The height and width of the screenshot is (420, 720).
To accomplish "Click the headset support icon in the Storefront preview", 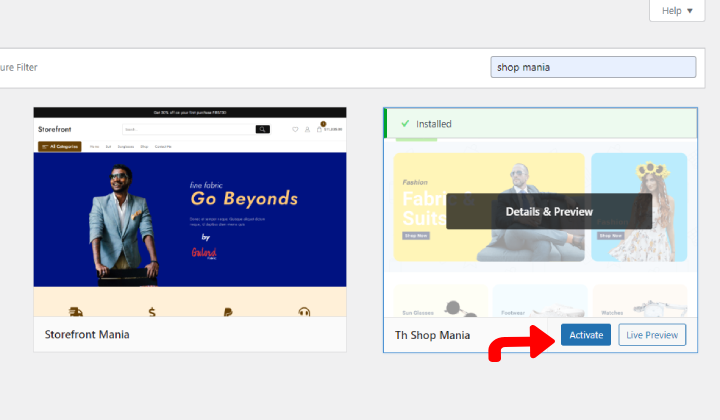I will click(304, 312).
